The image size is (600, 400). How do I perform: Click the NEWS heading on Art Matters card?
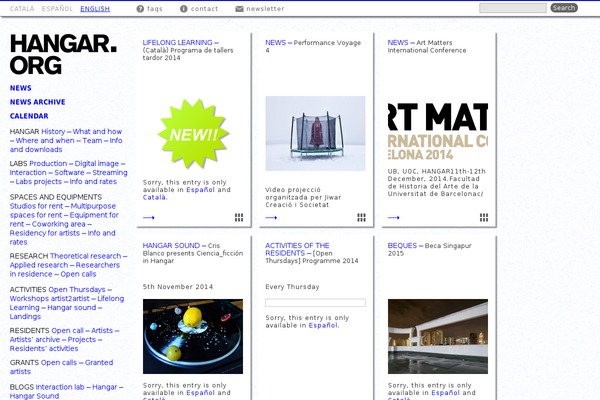[398, 42]
